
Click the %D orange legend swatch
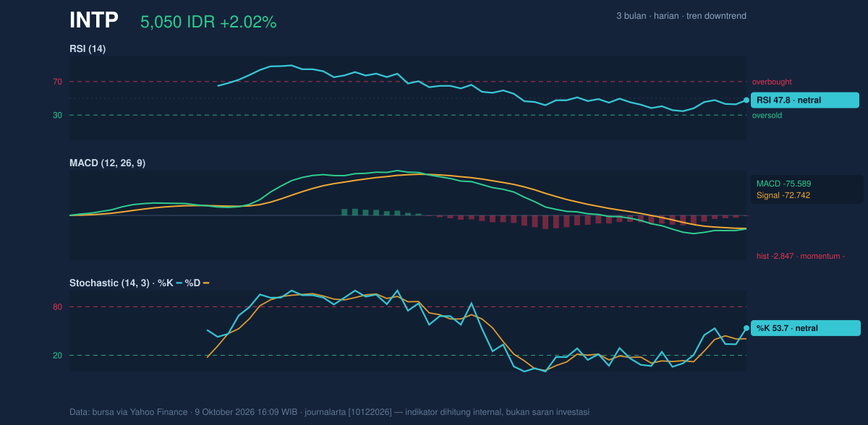pyautogui.click(x=205, y=283)
